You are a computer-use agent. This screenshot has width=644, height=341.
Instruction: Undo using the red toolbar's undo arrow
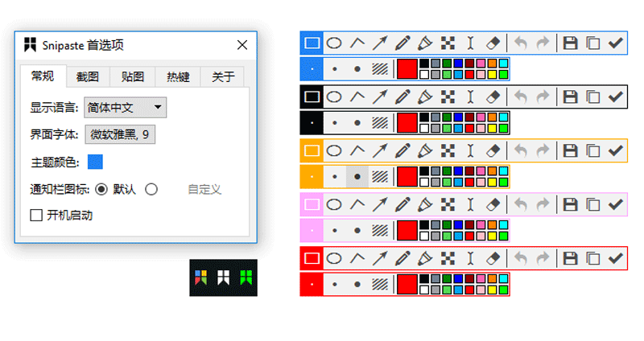pos(521,258)
